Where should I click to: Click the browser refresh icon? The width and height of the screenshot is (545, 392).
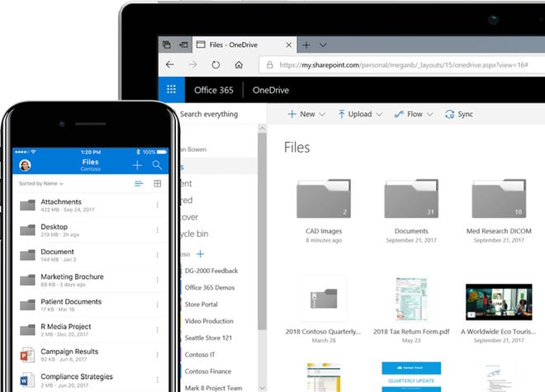pos(216,64)
